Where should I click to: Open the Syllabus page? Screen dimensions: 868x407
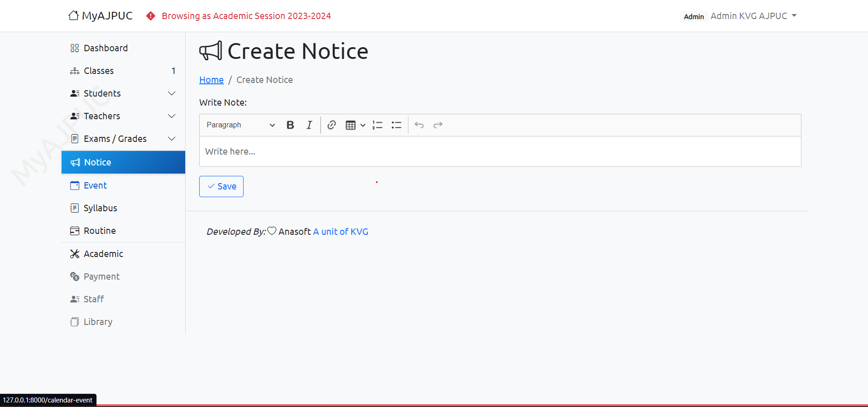coord(123,208)
